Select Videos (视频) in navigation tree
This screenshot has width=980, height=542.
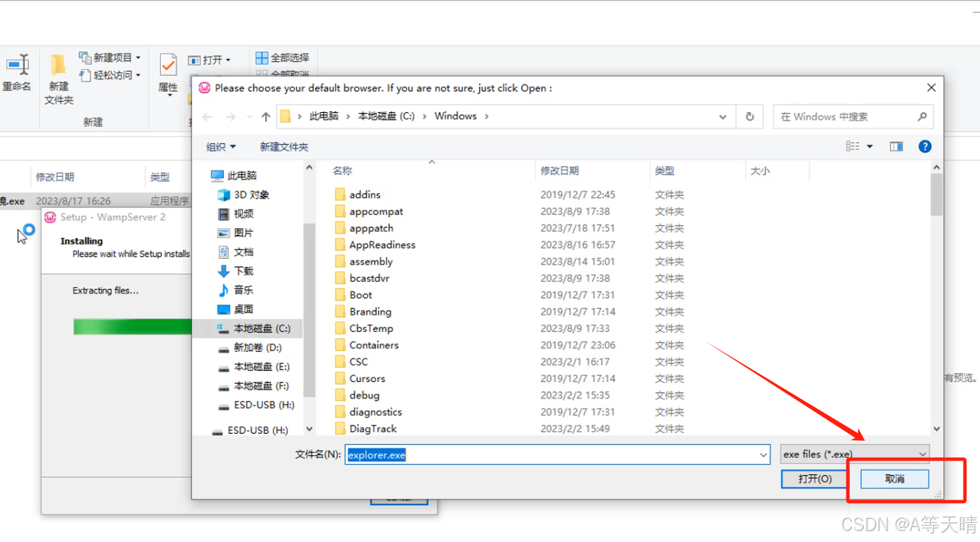click(236, 214)
